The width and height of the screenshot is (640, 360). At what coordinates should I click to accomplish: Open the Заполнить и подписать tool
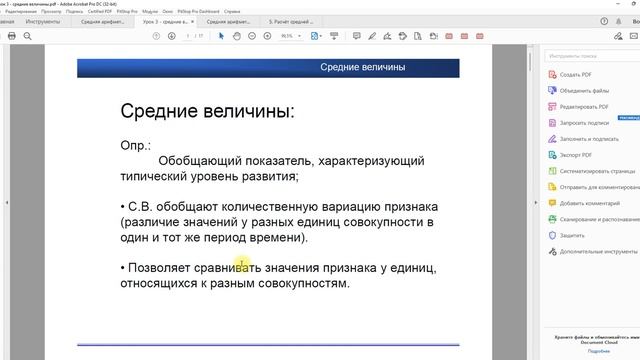[583, 139]
